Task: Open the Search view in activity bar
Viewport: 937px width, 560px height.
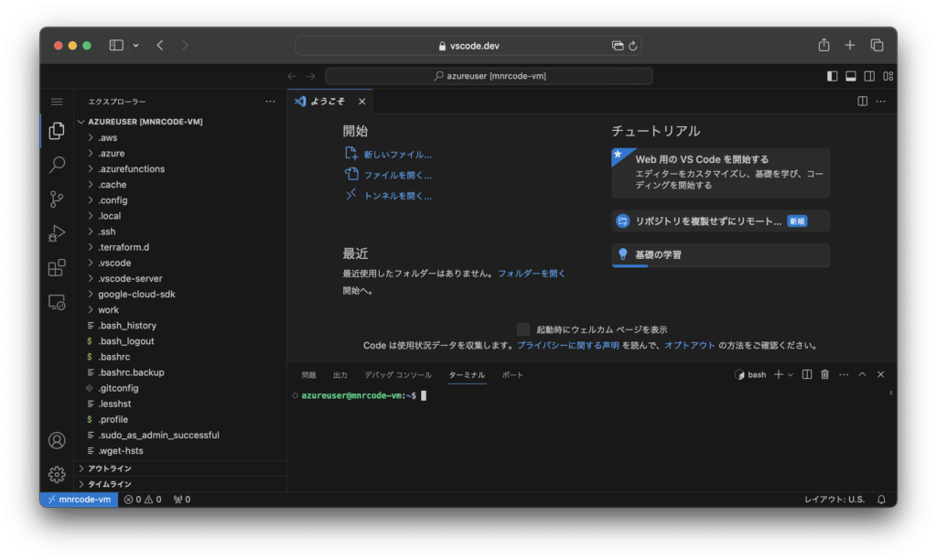Action: (57, 165)
